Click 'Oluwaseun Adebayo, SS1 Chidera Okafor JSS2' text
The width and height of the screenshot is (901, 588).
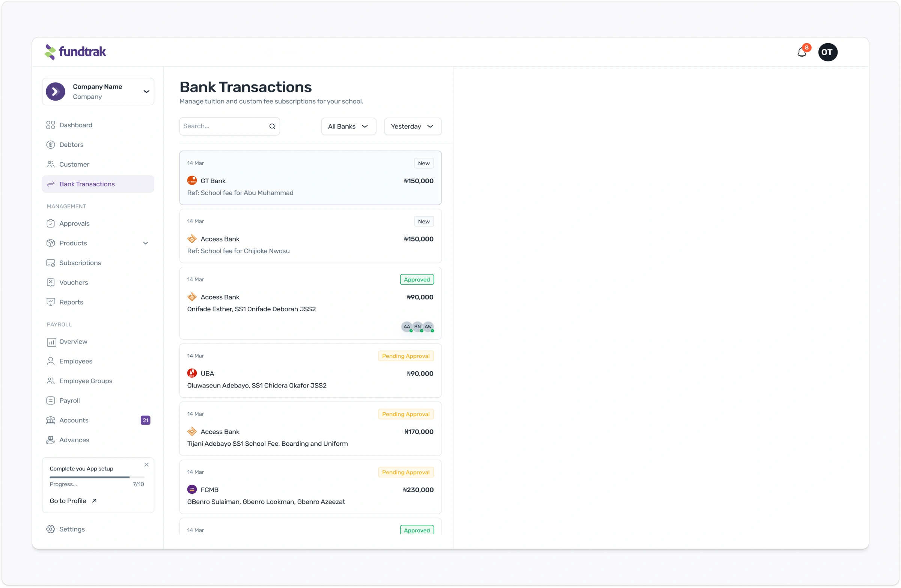pos(257,386)
